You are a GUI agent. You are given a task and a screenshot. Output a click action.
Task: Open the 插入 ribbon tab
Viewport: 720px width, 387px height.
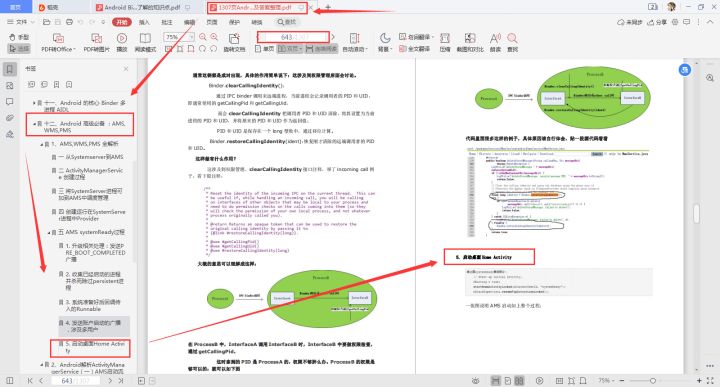pyautogui.click(x=144, y=22)
